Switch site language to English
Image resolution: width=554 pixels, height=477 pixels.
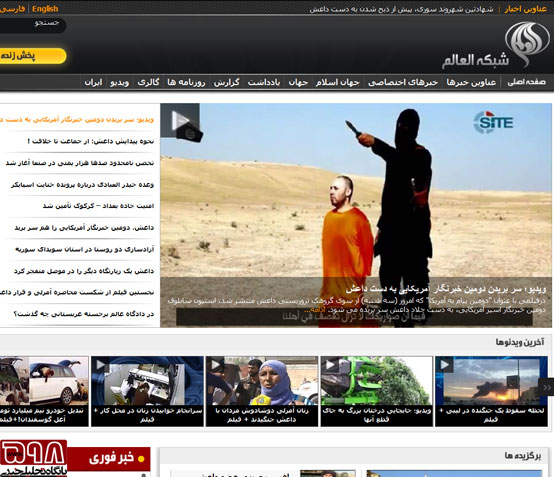pyautogui.click(x=45, y=9)
